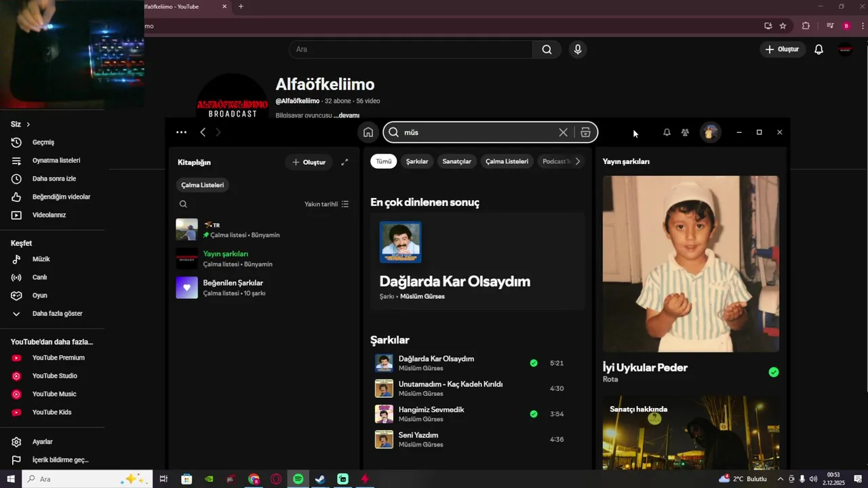
Task: Select the Şarkılar filter chip
Action: pos(417,161)
